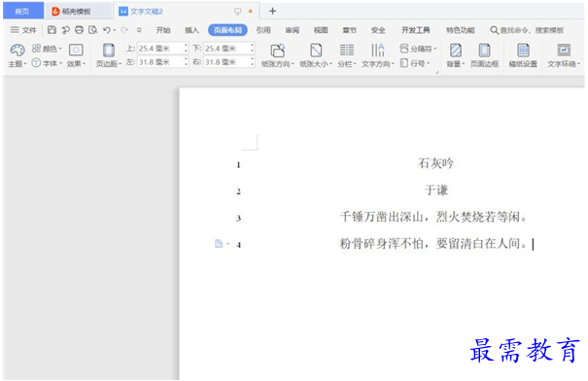
Task: Click the Undo arrow icon
Action: click(x=107, y=30)
